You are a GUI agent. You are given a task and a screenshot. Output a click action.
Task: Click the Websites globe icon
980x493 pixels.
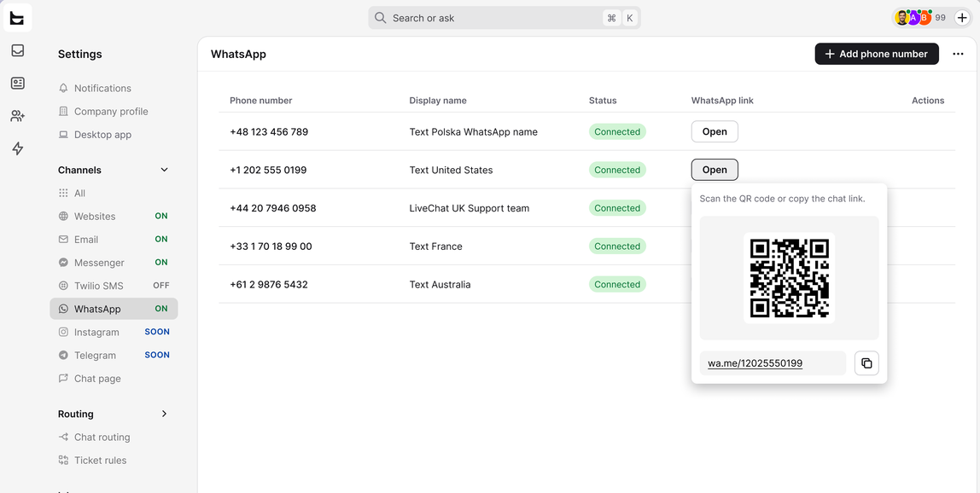63,216
